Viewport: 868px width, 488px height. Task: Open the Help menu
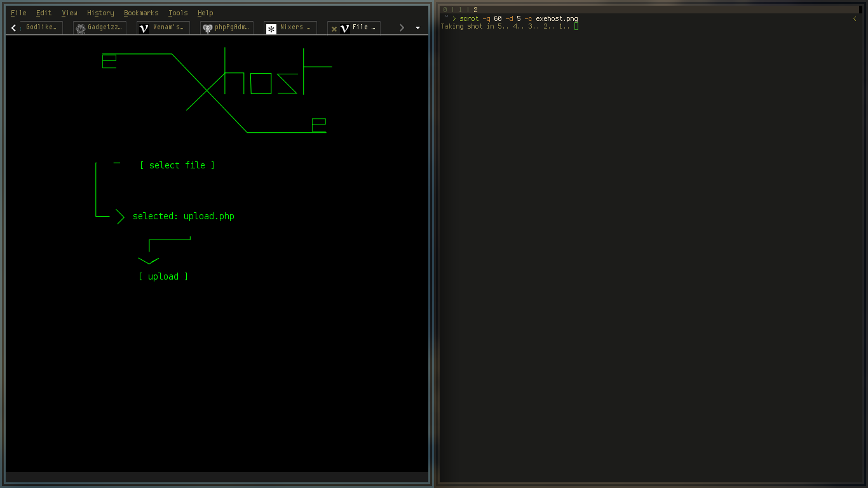[x=205, y=13]
